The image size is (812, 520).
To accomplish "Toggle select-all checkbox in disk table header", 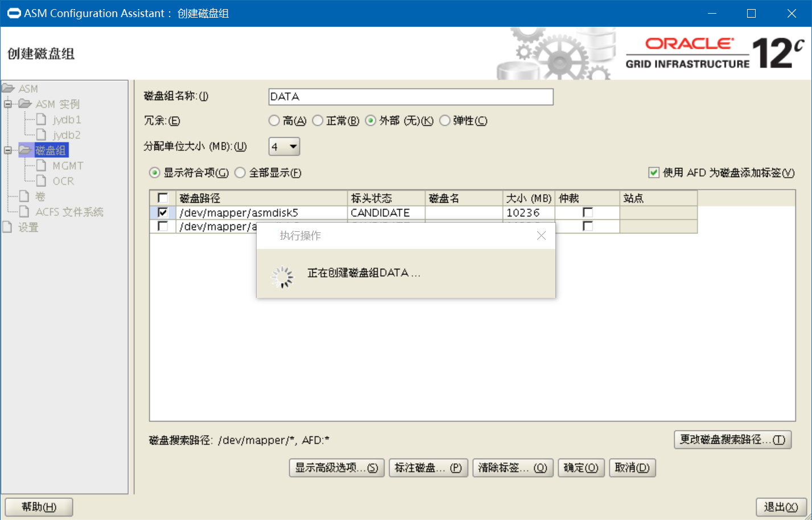I will [x=163, y=198].
